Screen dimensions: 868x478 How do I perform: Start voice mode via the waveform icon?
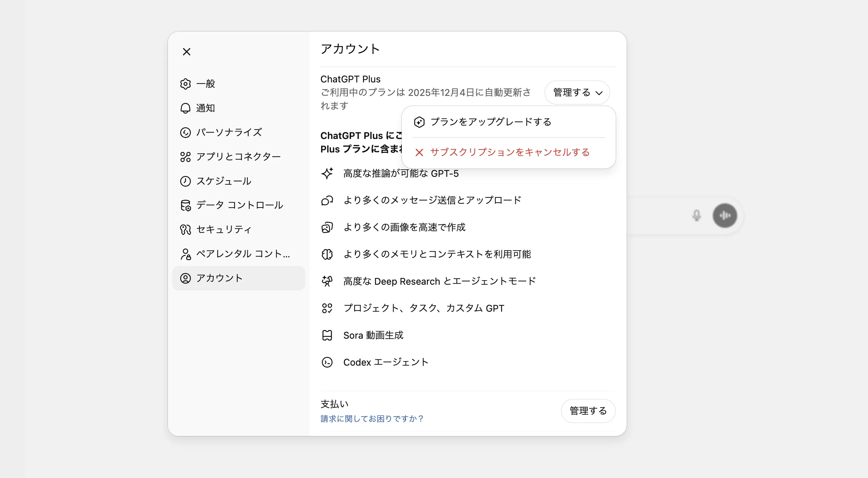click(x=726, y=215)
